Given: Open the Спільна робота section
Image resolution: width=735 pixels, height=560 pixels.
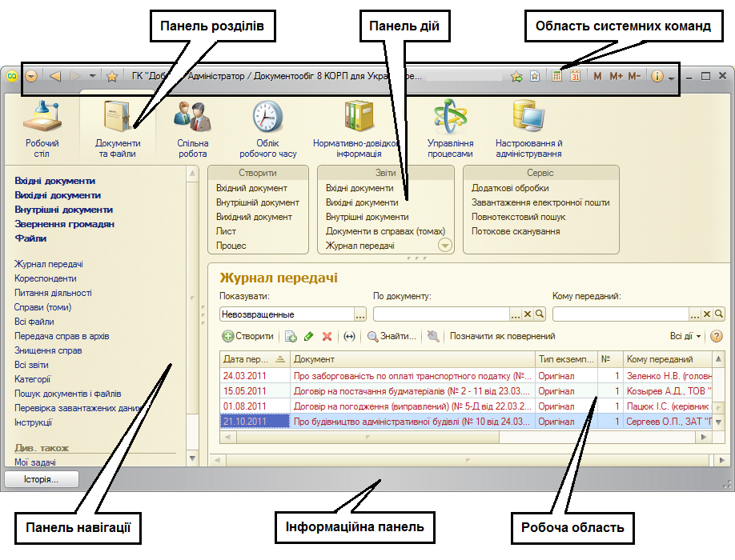Looking at the screenshot, I should tap(193, 128).
